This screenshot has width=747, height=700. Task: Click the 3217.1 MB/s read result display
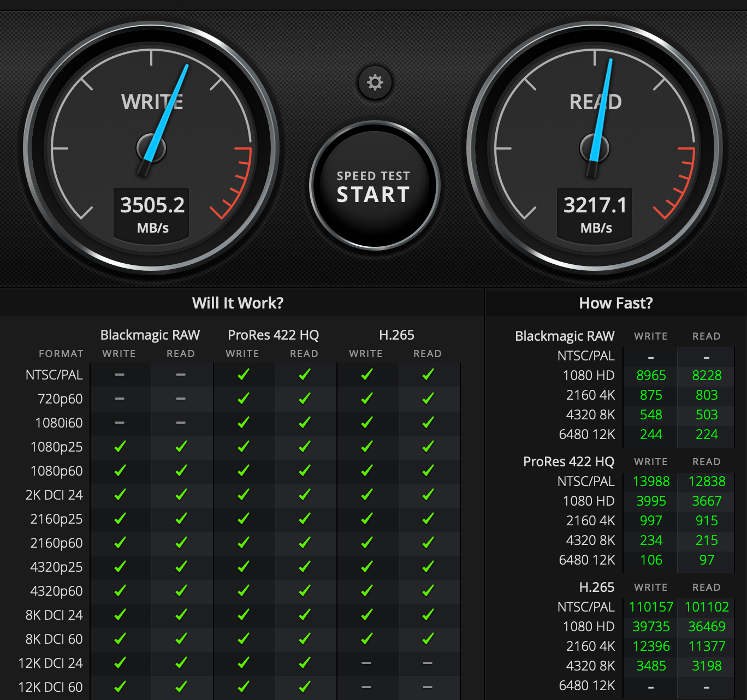tap(595, 213)
